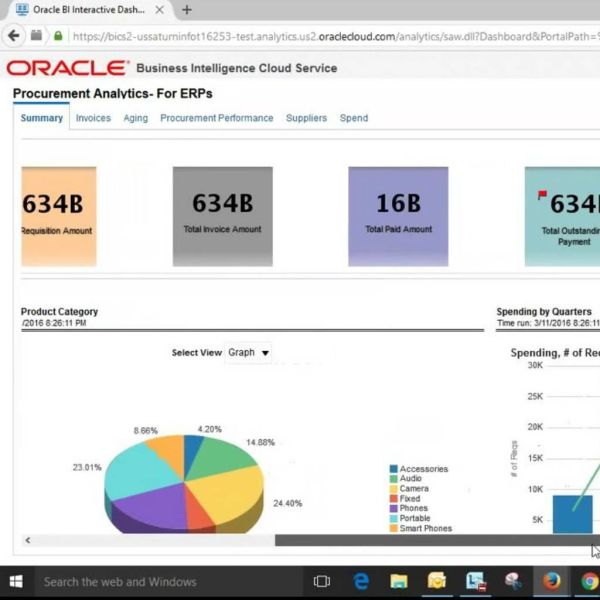Open a new browser tab
This screenshot has height=600, width=600.
pyautogui.click(x=186, y=10)
